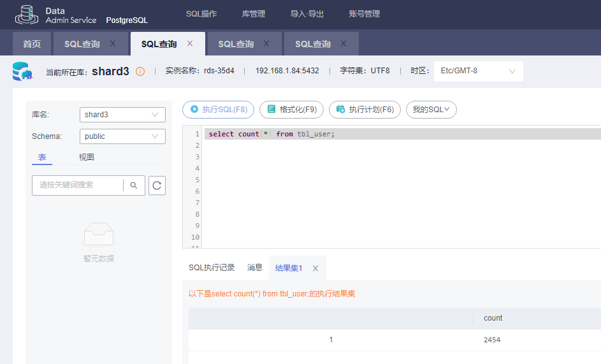Click the refresh table list icon
This screenshot has width=601, height=364.
(x=157, y=186)
